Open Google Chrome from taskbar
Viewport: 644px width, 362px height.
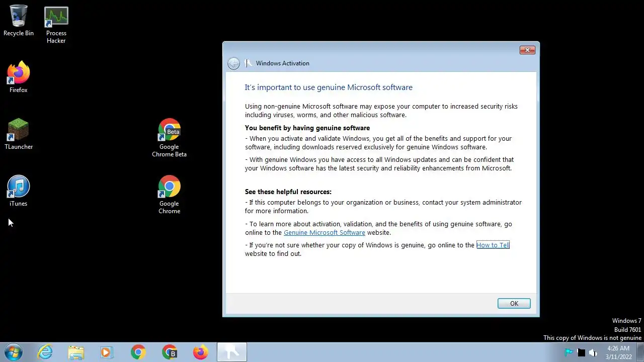coord(138,352)
